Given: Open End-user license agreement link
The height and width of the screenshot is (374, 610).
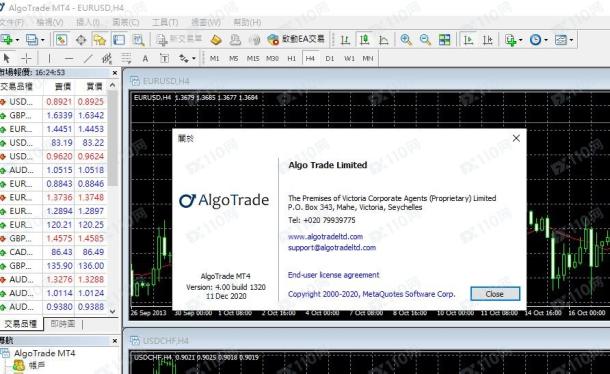Looking at the screenshot, I should coord(333,275).
